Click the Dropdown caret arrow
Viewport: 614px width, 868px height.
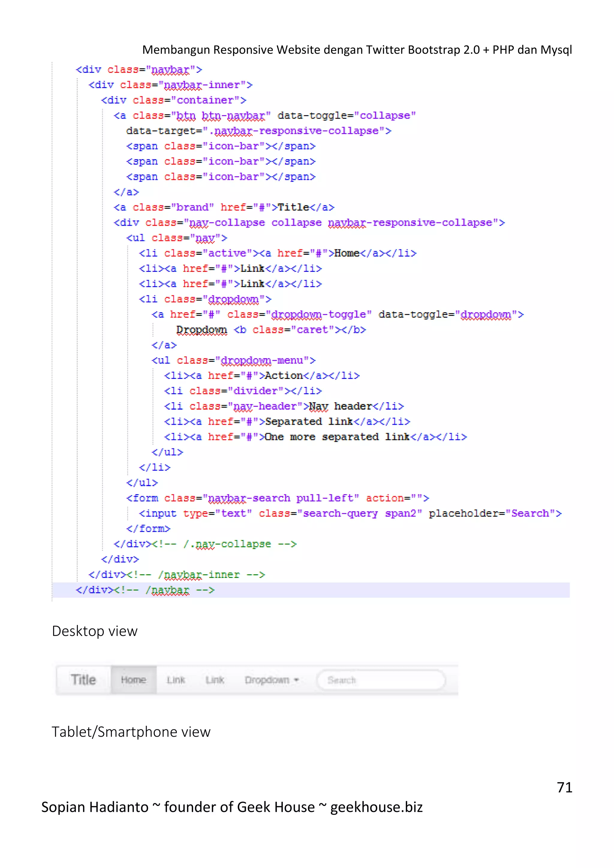pos(297,680)
